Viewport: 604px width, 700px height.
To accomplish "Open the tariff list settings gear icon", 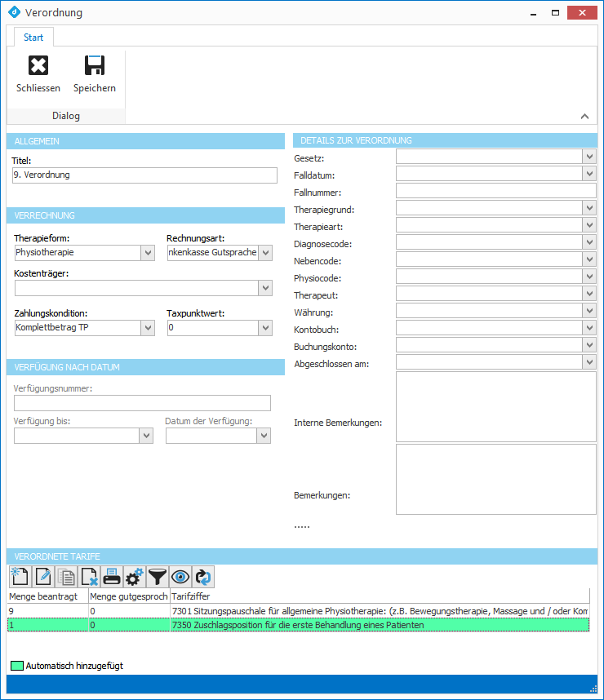I will coord(134,577).
